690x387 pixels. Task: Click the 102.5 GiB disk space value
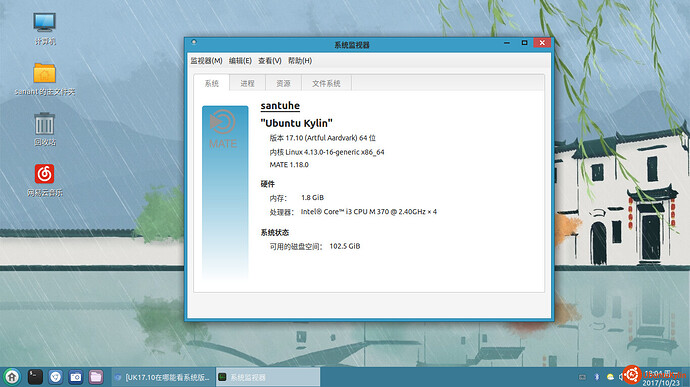[x=345, y=246]
